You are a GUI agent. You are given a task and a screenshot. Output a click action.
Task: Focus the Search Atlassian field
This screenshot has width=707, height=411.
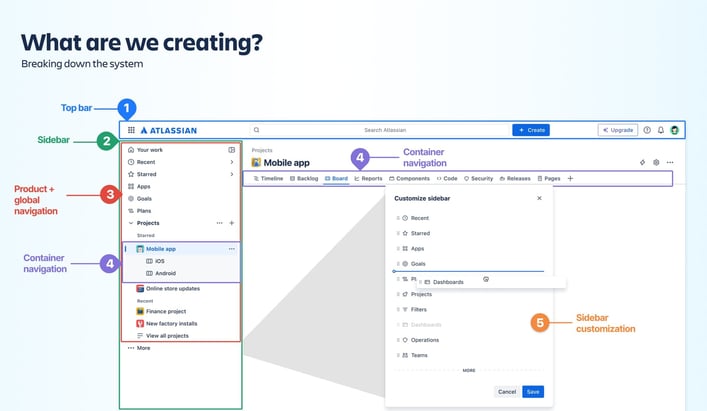pyautogui.click(x=379, y=130)
